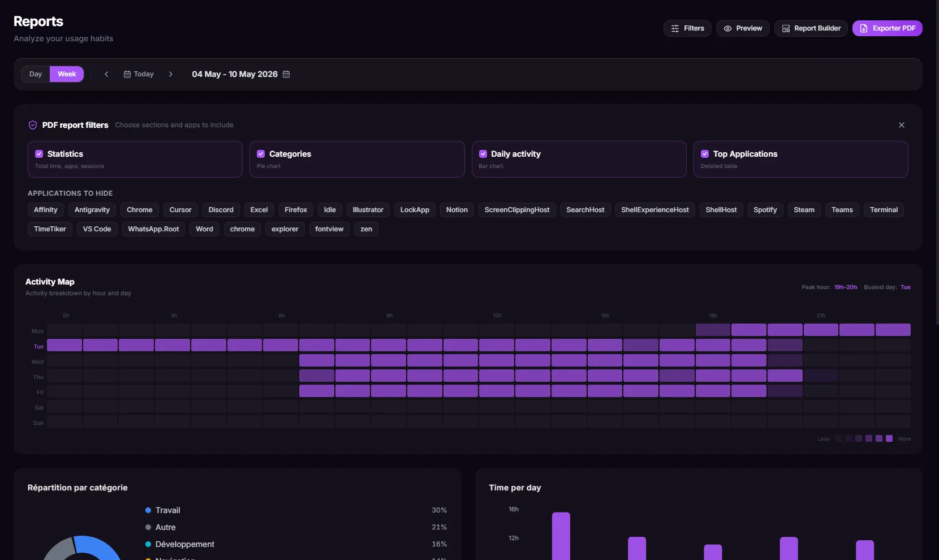Hide the VS Code application
Image resolution: width=939 pixels, height=560 pixels.
[97, 229]
